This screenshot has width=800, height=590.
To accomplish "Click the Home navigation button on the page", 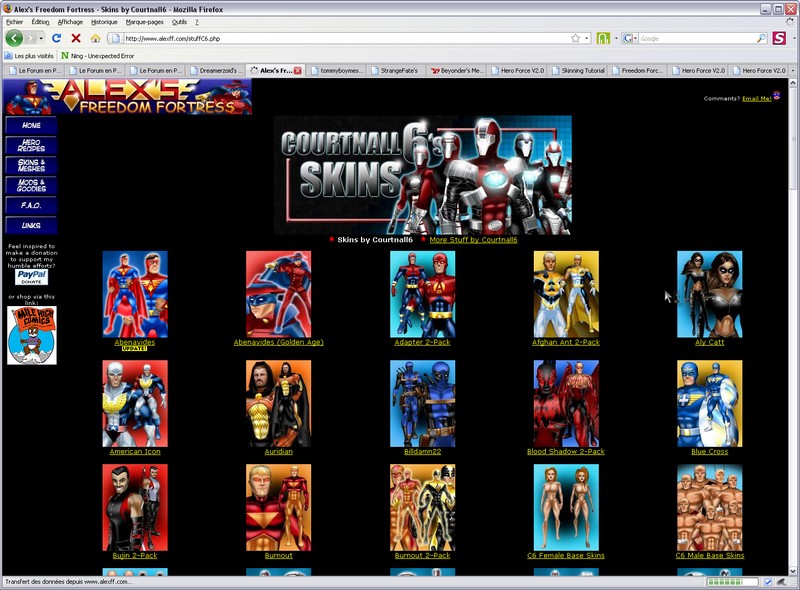I will click(31, 125).
